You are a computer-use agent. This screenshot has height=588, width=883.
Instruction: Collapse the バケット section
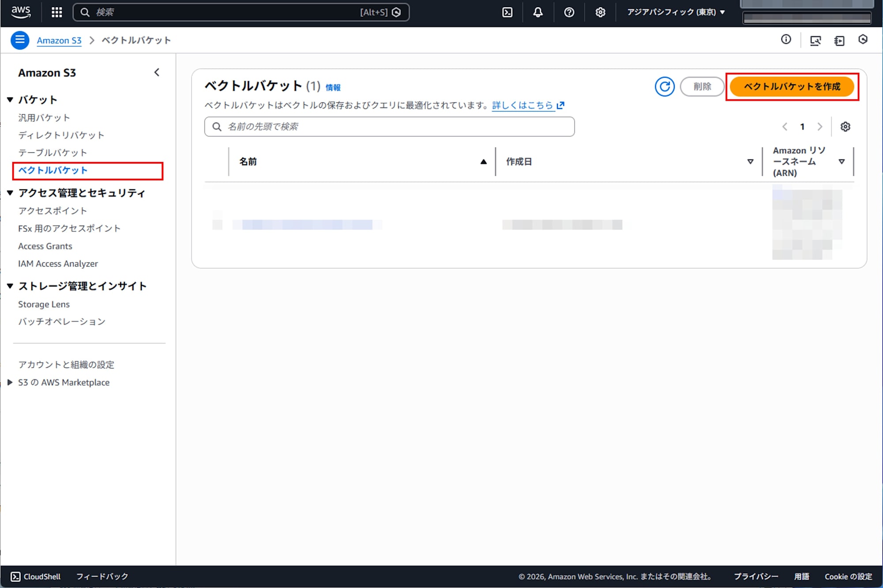pos(10,100)
